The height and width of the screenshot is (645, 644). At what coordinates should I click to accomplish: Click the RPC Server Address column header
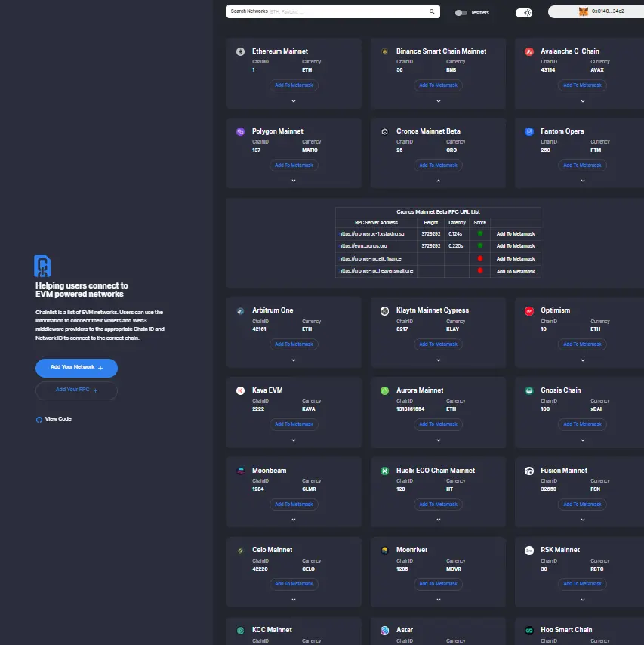[376, 223]
